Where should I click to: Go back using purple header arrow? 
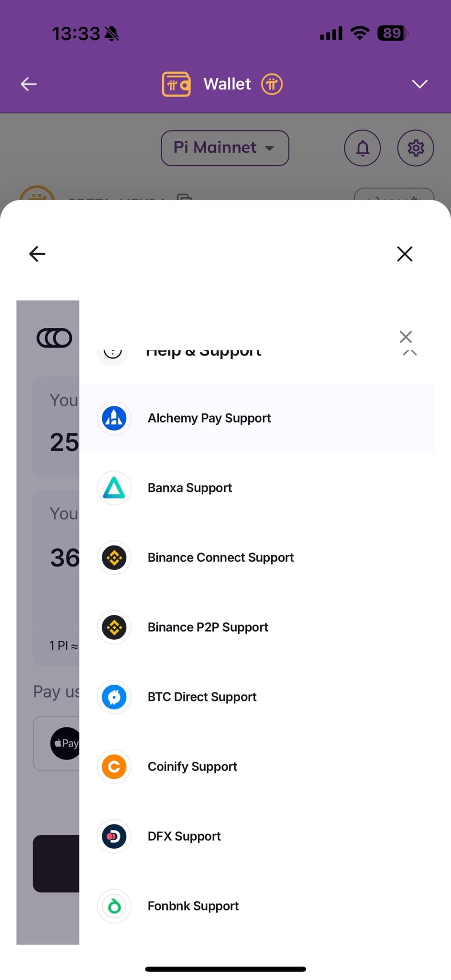click(x=29, y=84)
